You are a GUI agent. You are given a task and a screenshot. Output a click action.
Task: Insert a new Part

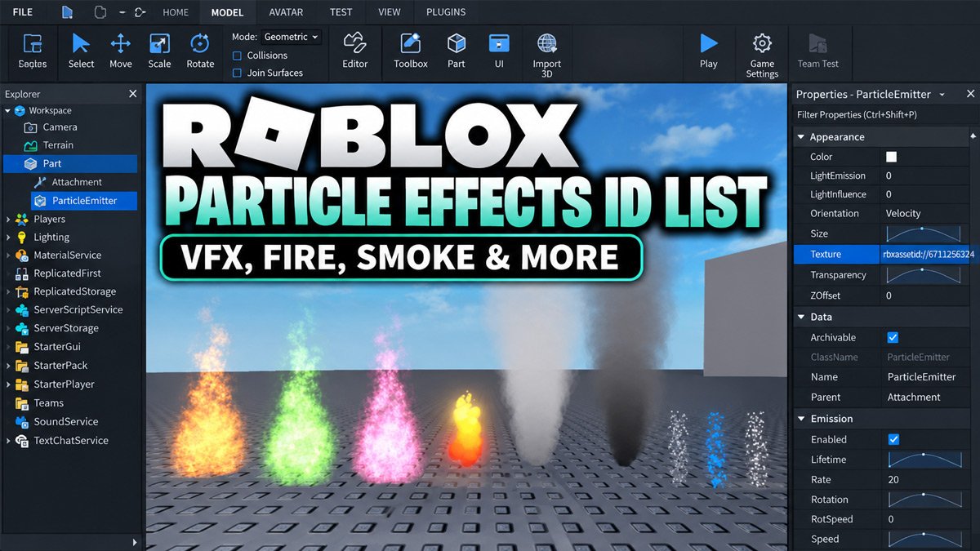(x=457, y=51)
